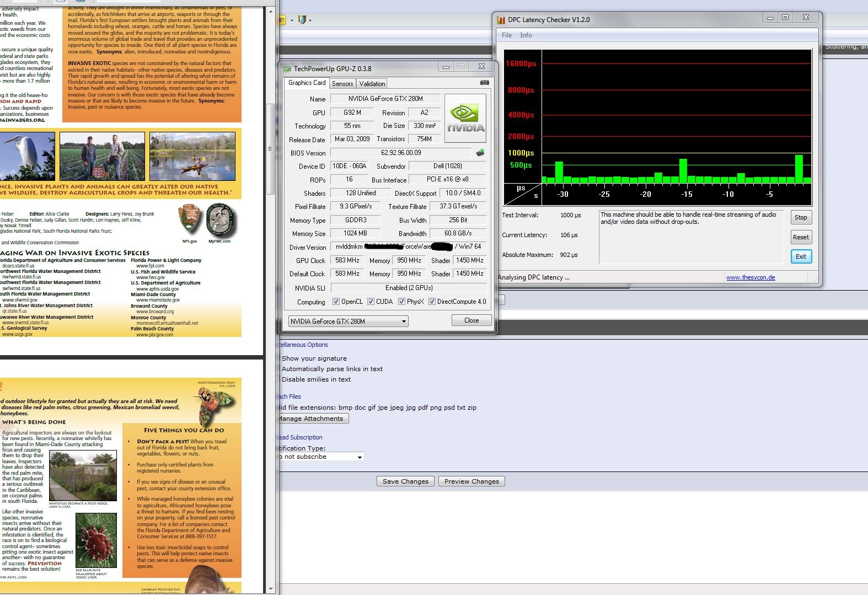Close GPU-Z with the Close button

(x=471, y=320)
